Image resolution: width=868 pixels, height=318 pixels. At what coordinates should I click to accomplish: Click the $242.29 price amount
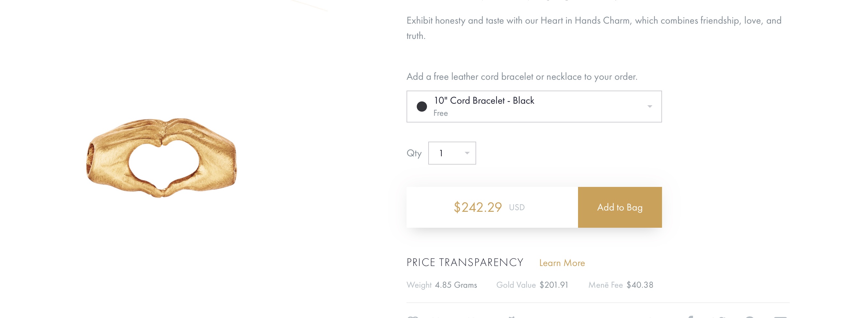click(x=477, y=207)
